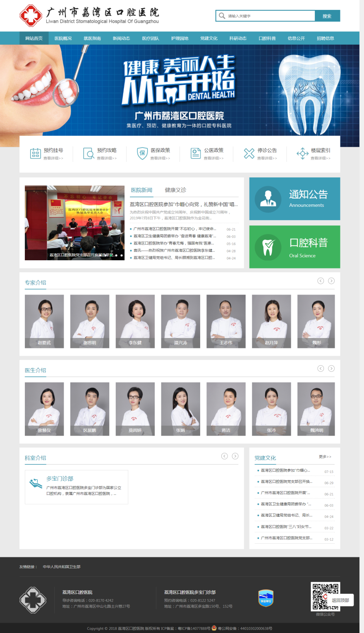Click the 返回顶部 back-to-top button

340,600
